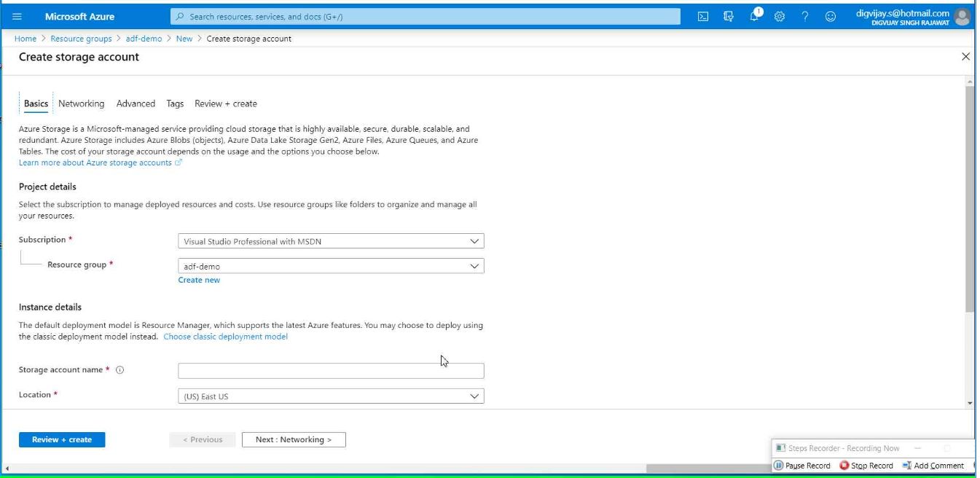
Task: Click the user email digvijay.s@hotmail.com
Action: 903,12
